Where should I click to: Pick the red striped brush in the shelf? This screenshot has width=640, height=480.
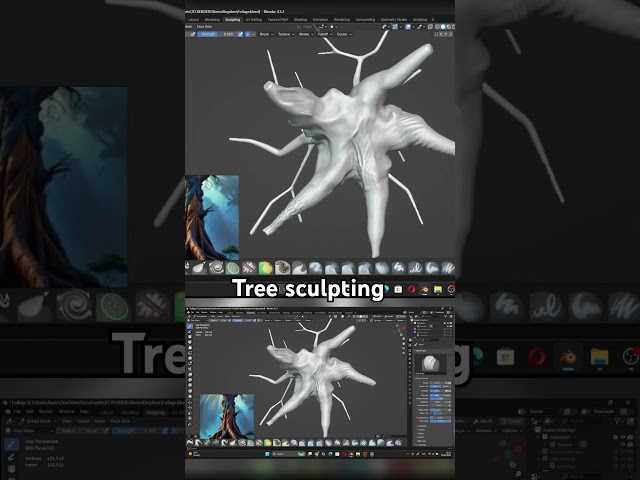pos(249,268)
